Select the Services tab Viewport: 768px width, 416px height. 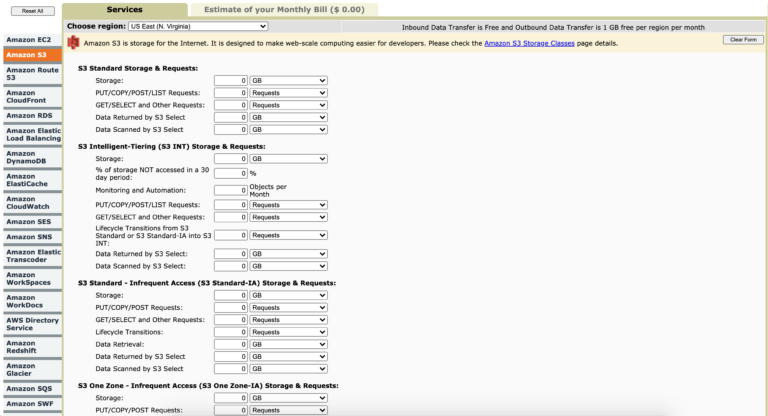click(x=124, y=9)
